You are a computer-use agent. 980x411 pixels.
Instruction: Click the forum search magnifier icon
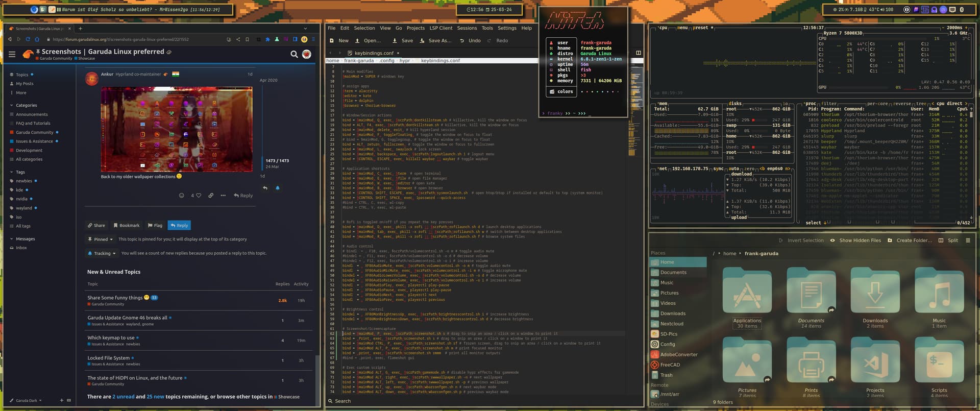coord(294,54)
